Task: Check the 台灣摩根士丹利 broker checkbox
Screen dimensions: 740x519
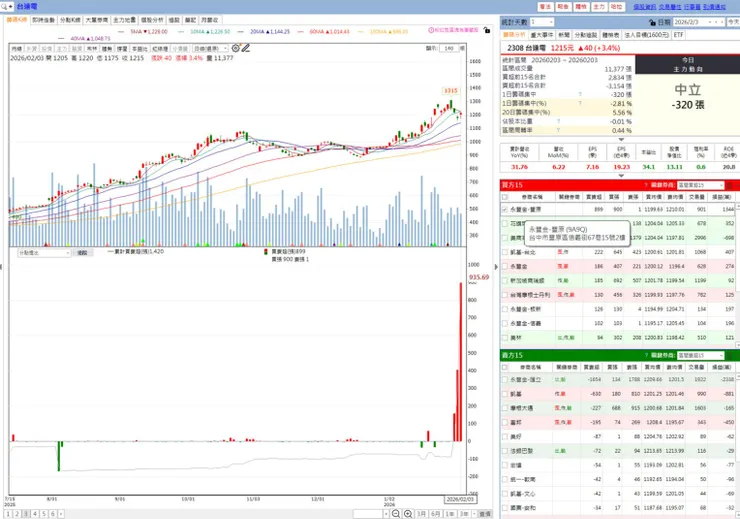Action: point(505,295)
